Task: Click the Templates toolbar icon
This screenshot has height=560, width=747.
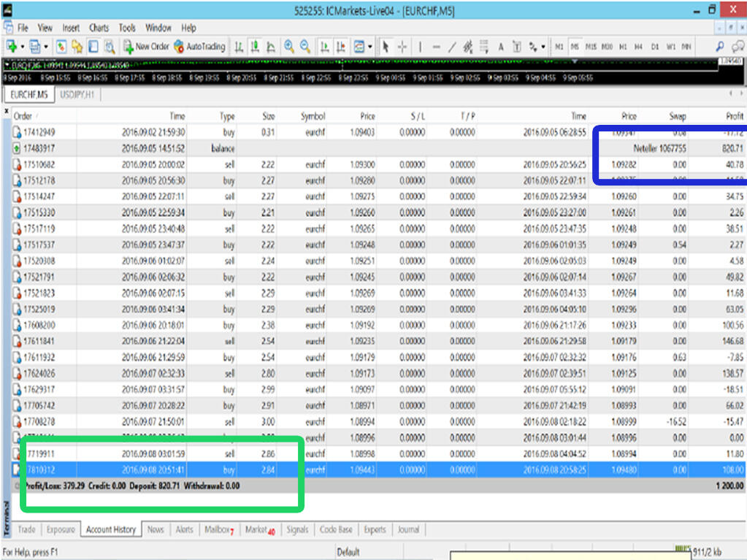Action: pos(359,47)
